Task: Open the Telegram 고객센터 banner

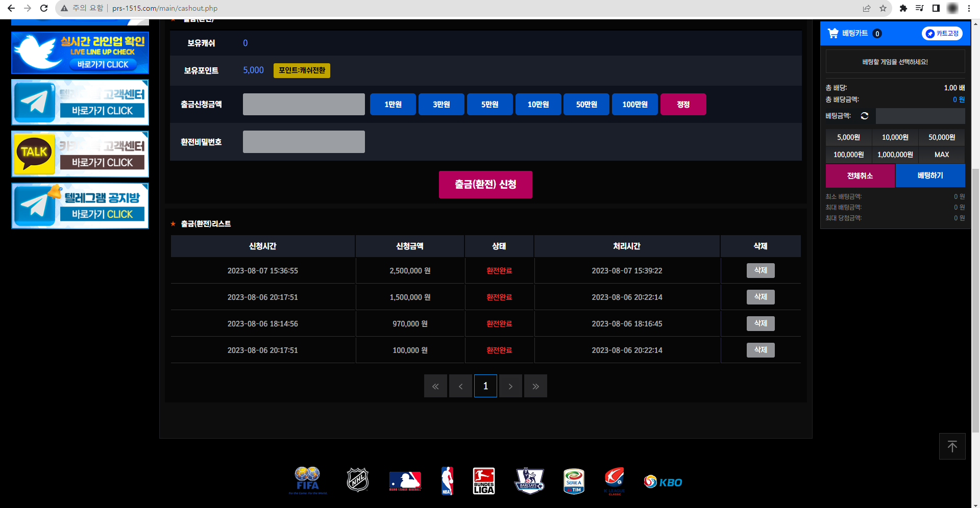Action: click(80, 103)
